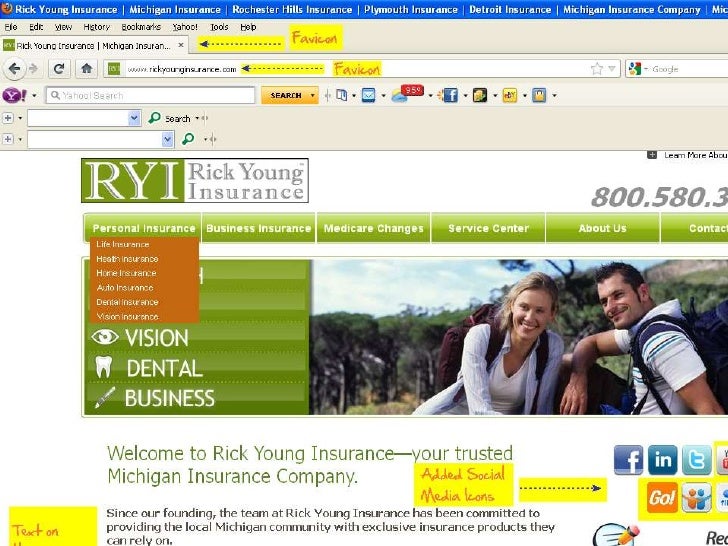Expand the dropdown arrow after the weather icon
728x546 pixels.
point(430,96)
